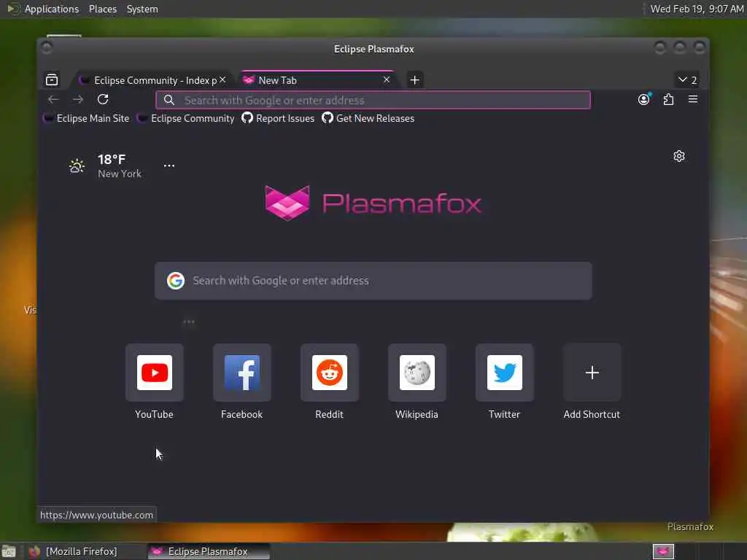The height and width of the screenshot is (560, 747).
Task: Click the date and time clock
Action: tap(697, 9)
